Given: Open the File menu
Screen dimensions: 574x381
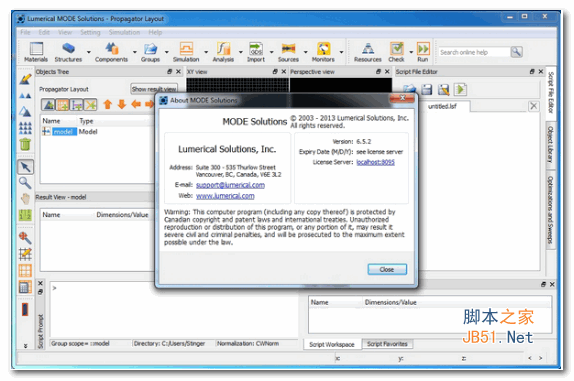Looking at the screenshot, I should [x=25, y=32].
